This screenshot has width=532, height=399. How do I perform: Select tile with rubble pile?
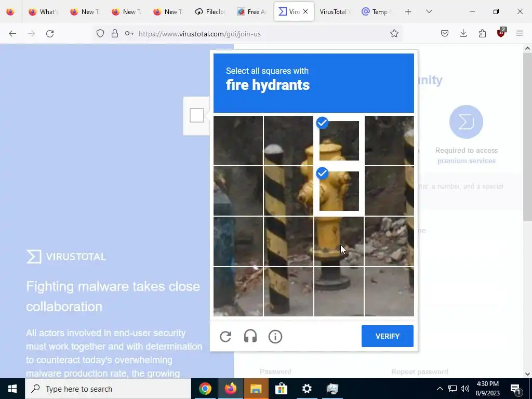click(x=389, y=241)
